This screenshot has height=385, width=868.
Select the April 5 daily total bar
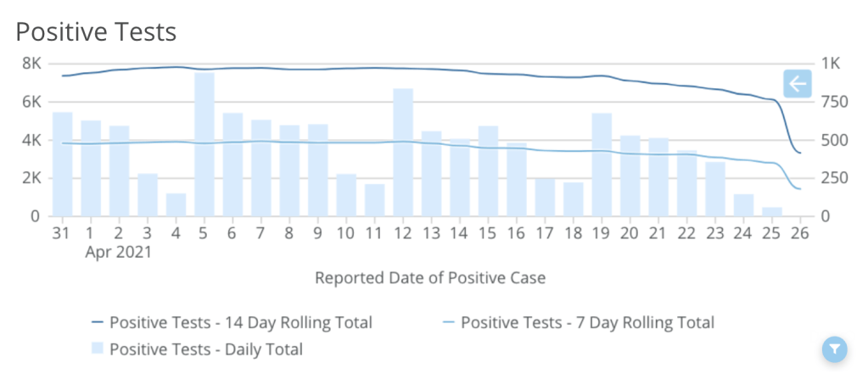204,144
